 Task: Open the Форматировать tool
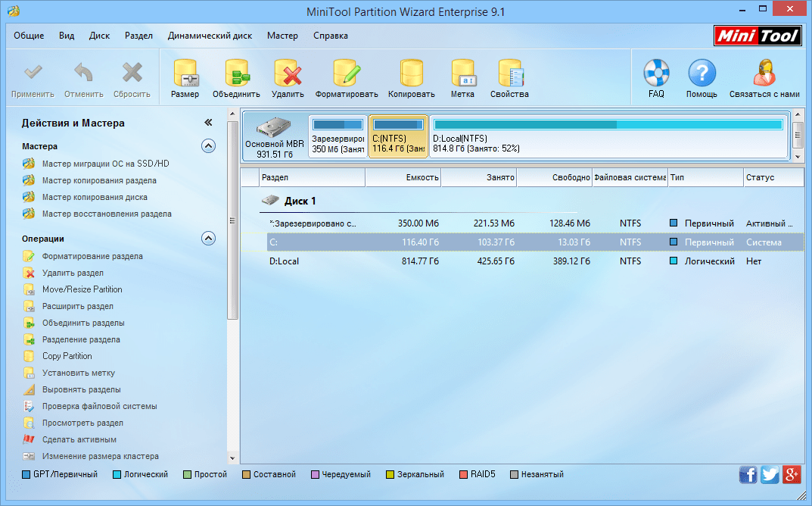tap(346, 77)
